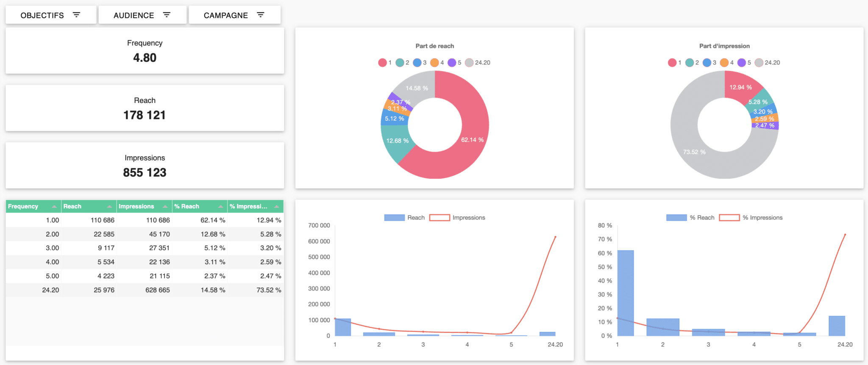868x365 pixels.
Task: Open the CAMPAGNE filter dropdown
Action: pyautogui.click(x=234, y=15)
